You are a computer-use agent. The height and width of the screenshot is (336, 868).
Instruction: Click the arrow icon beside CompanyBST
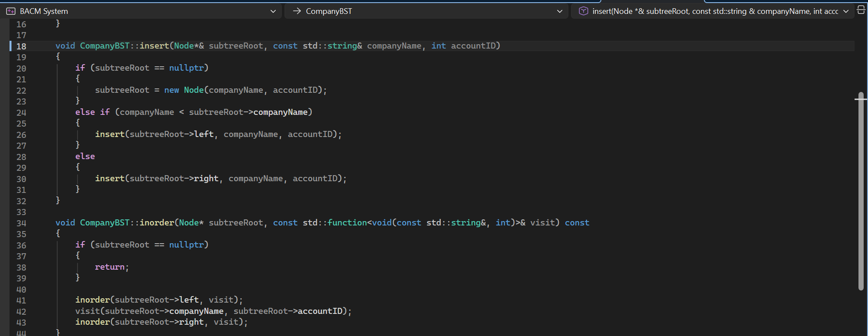click(297, 11)
